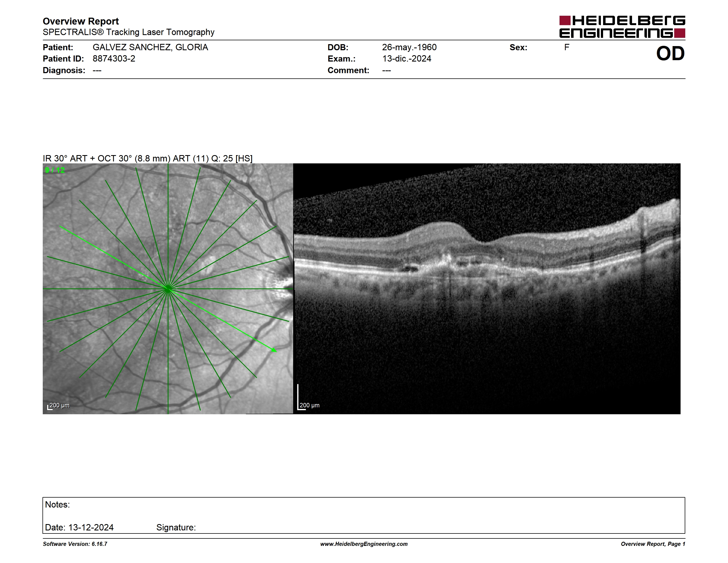Click the IR 30° ART + OCT scan caption
Screen dimensions: 728x563
tap(148, 158)
